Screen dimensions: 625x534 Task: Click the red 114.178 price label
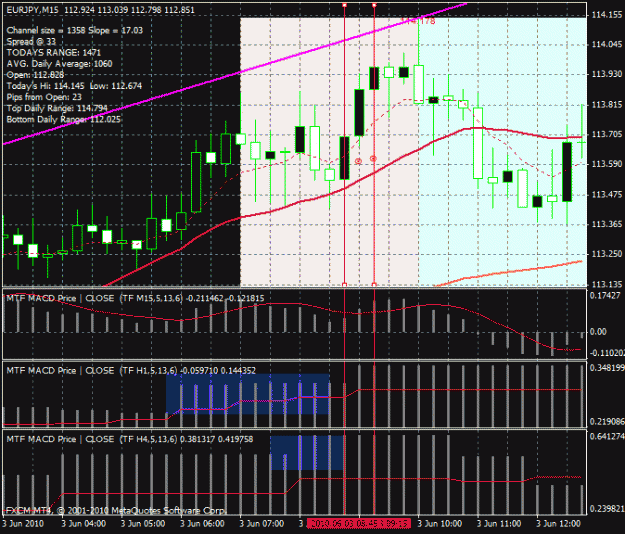[x=418, y=21]
